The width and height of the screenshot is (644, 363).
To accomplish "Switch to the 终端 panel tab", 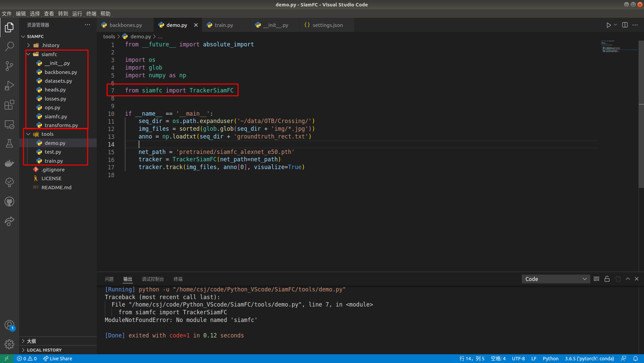I will tap(178, 279).
